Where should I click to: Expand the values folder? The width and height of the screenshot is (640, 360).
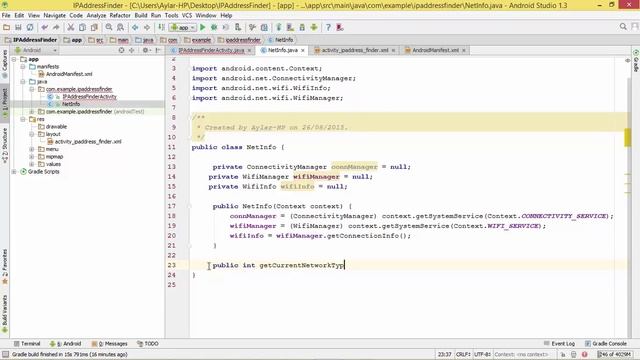(x=32, y=164)
